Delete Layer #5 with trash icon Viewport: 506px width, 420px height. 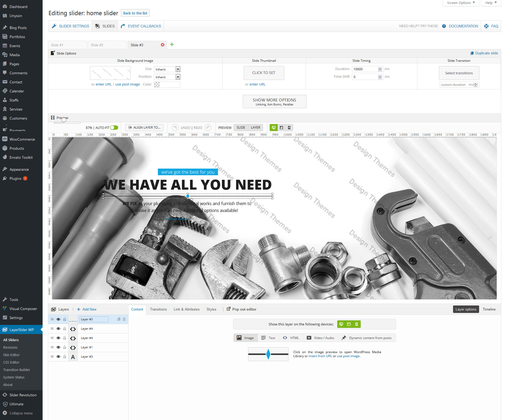[124, 319]
